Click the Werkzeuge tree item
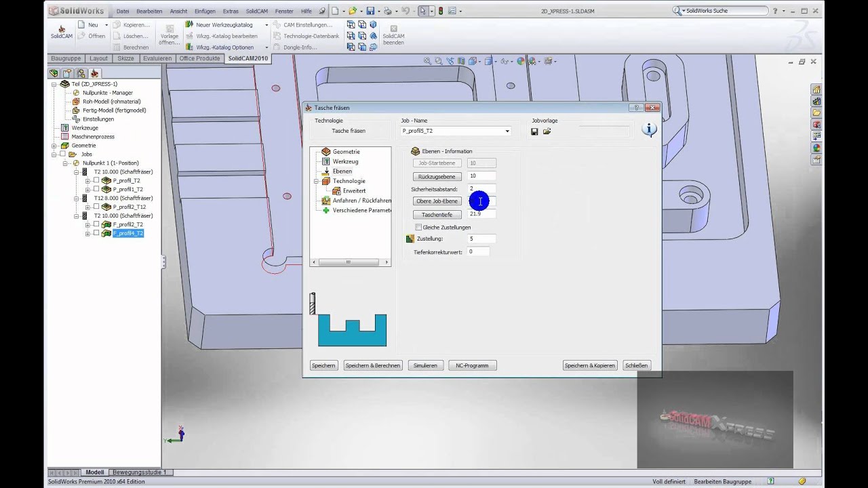The image size is (868, 488). point(85,127)
